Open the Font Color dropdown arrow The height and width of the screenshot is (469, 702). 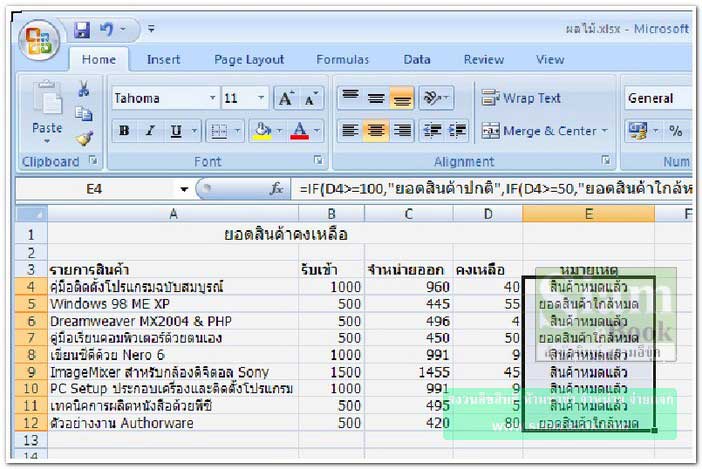click(317, 131)
